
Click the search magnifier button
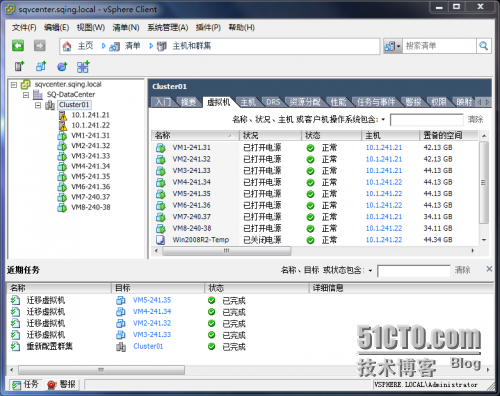click(483, 46)
